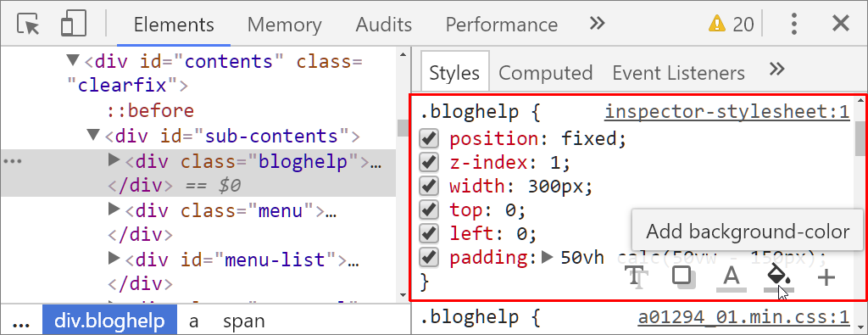868x335 pixels.
Task: Collapse the div id="contents" node
Action: point(73,59)
